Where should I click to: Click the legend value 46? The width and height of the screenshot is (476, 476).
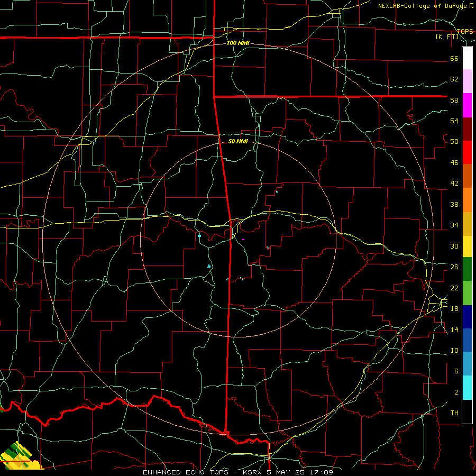(454, 163)
